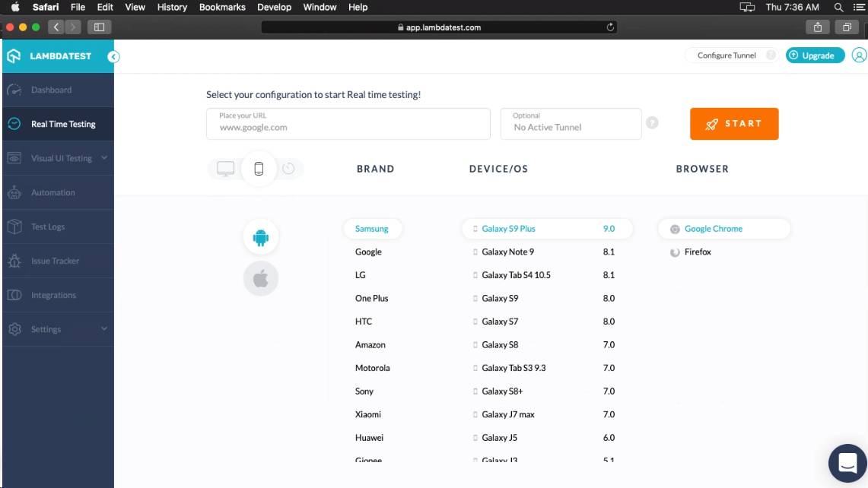Go to Automation in the sidebar
Viewport: 868px width, 488px height.
[x=58, y=192]
